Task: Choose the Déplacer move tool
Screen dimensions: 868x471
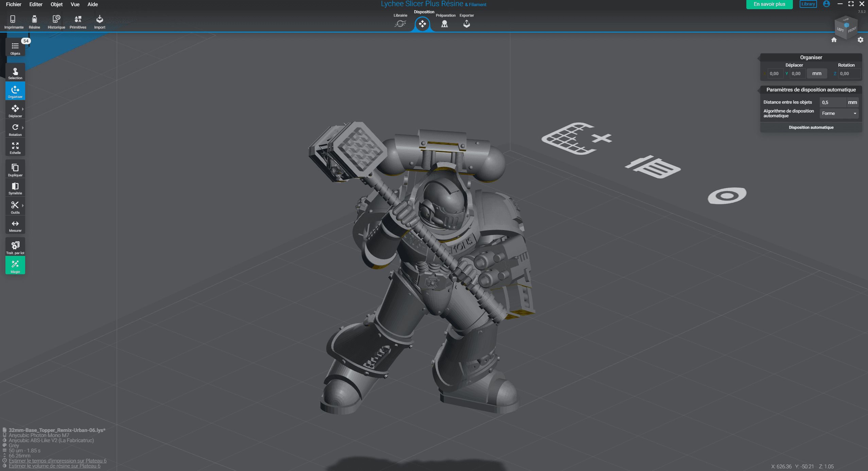Action: click(x=15, y=110)
